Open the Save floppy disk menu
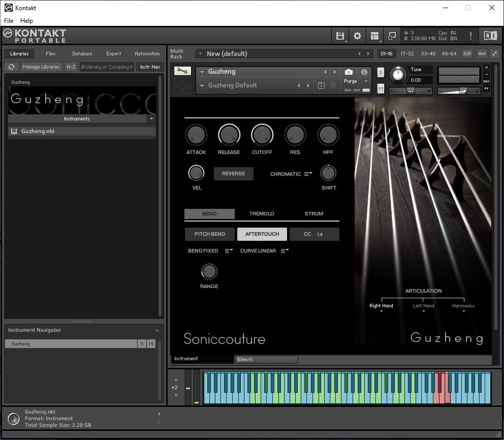 pos(340,36)
